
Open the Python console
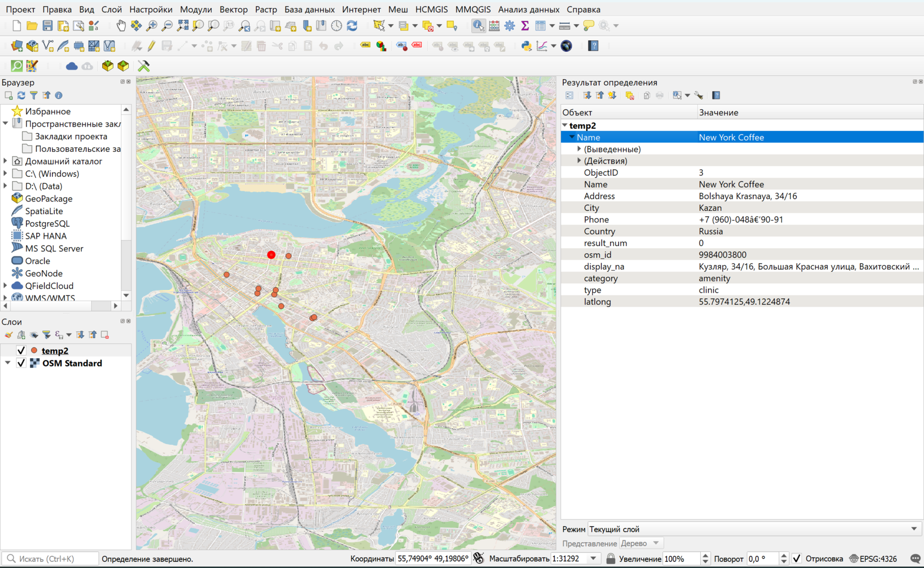click(526, 46)
